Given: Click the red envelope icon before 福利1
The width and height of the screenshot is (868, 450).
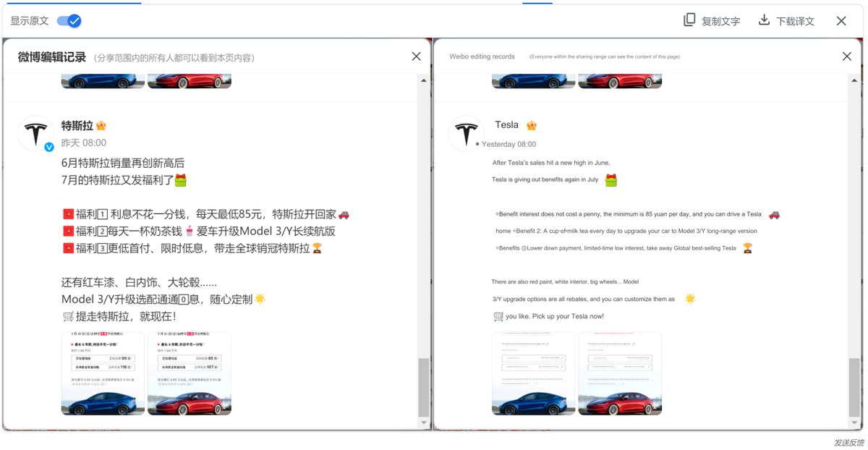Looking at the screenshot, I should pyautogui.click(x=68, y=214).
